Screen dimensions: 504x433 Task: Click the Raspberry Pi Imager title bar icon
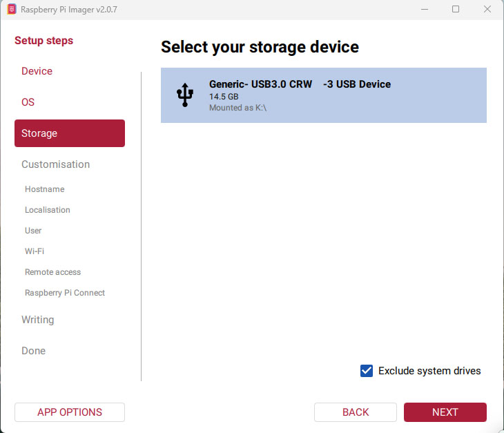point(12,9)
